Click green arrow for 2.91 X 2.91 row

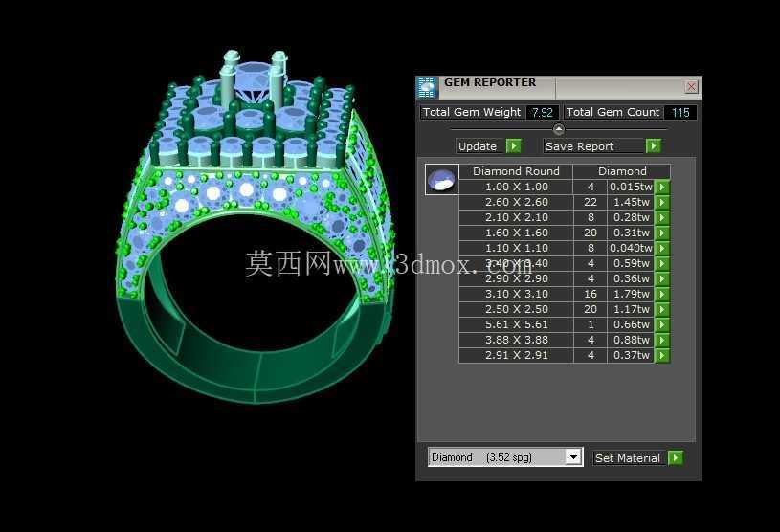pyautogui.click(x=662, y=356)
